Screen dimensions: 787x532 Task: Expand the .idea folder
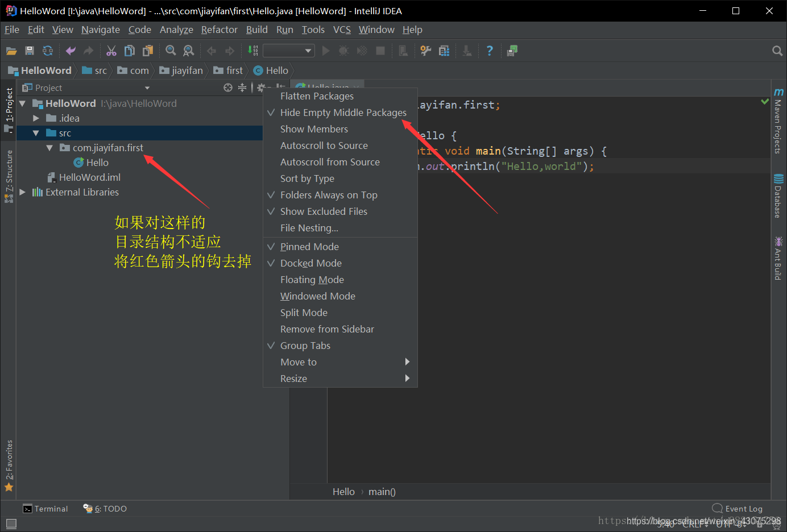pyautogui.click(x=36, y=118)
